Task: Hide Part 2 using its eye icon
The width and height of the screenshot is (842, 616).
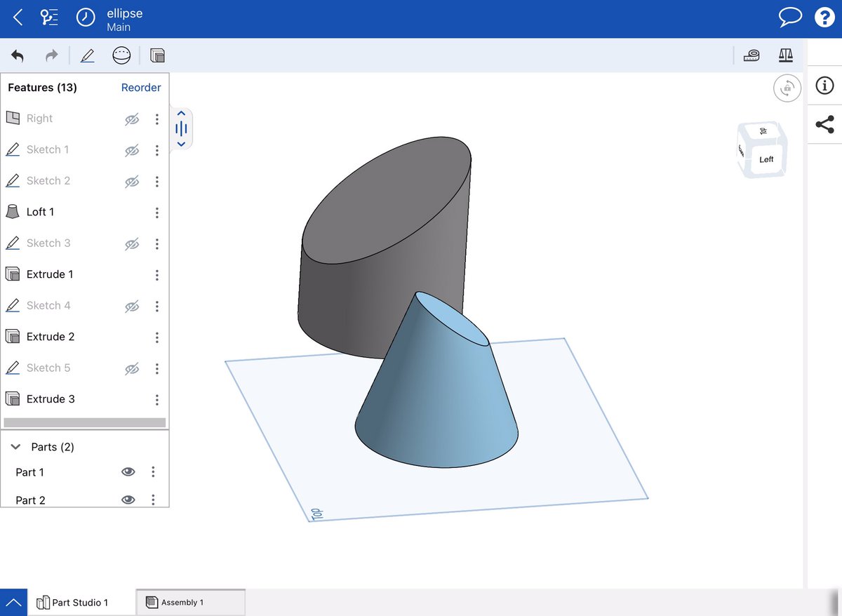Action: click(x=128, y=500)
